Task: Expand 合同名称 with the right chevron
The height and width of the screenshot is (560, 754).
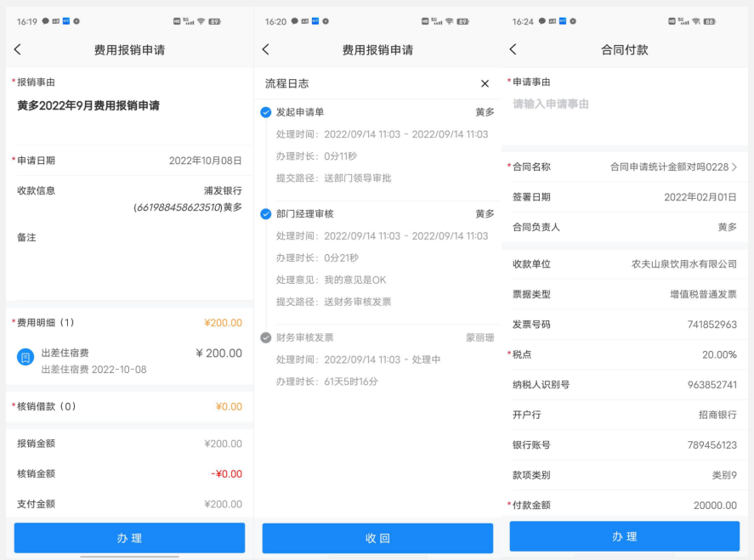Action: pos(734,167)
